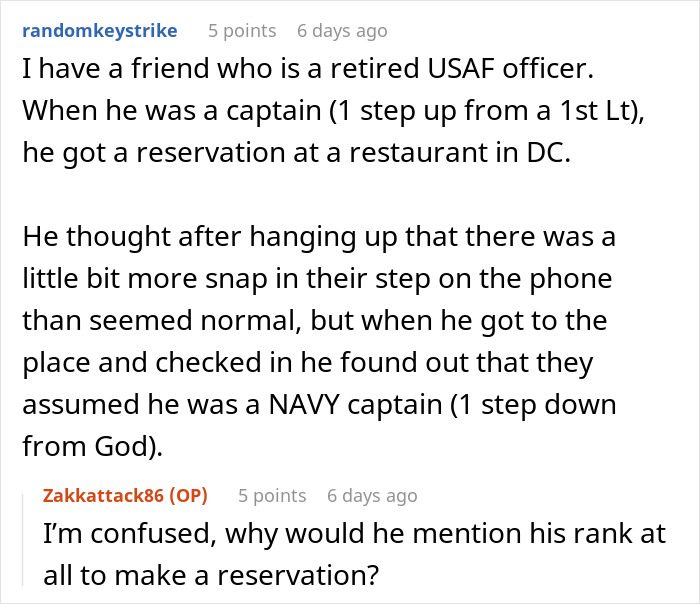This screenshot has width=700, height=604.
Task: Click the timestamp on randomkeystrike's comment
Action: (x=341, y=31)
